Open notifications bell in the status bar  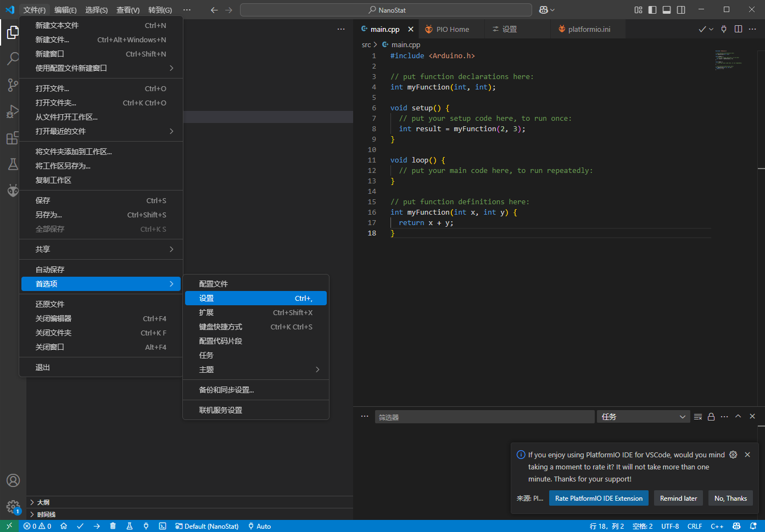pos(753,526)
